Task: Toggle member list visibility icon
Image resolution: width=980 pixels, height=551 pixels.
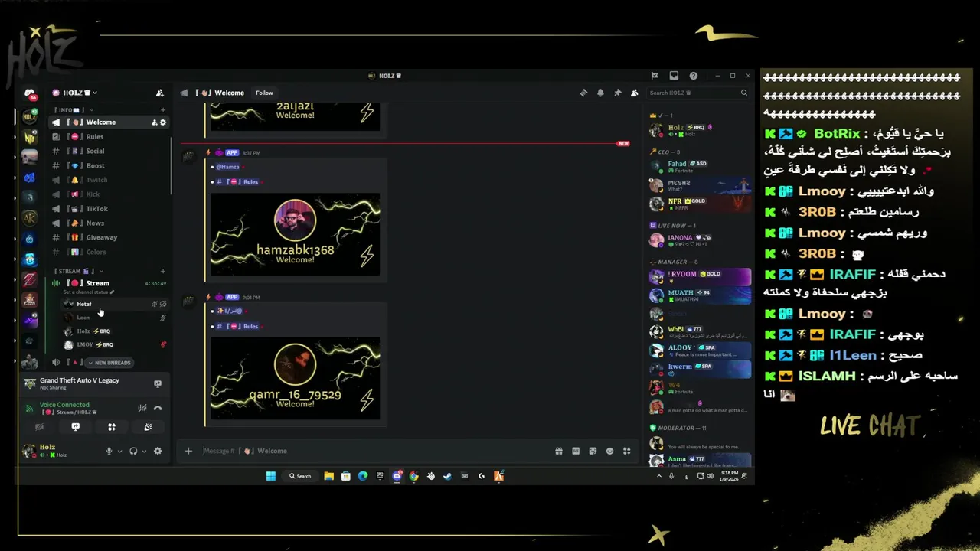Action: tap(634, 93)
